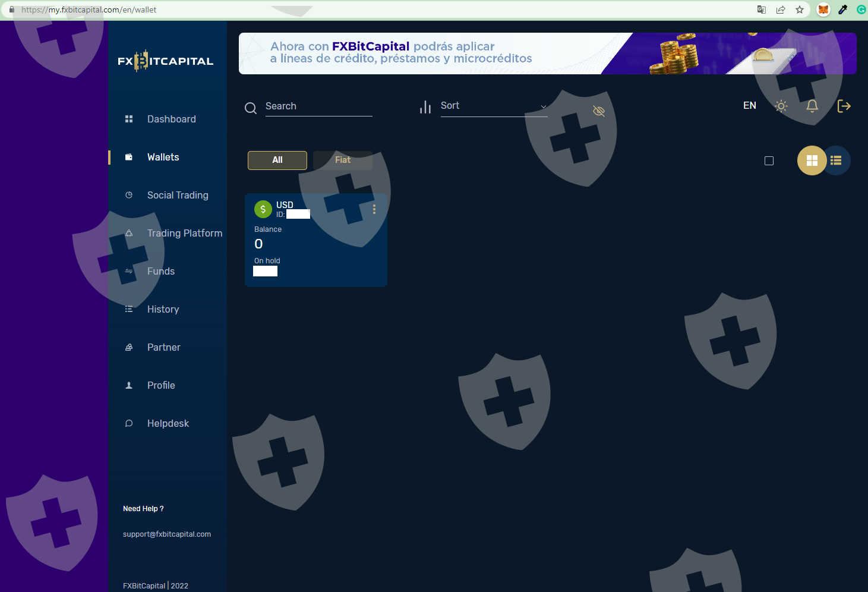The height and width of the screenshot is (592, 868).
Task: Click the FXBitCapital | 2022 footer text
Action: pyautogui.click(x=156, y=585)
